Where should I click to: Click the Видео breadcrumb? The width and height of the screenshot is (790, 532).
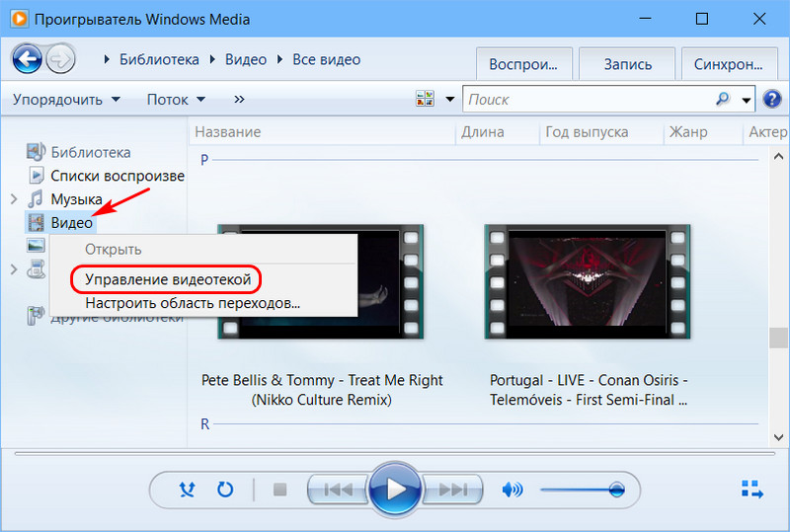[x=246, y=59]
